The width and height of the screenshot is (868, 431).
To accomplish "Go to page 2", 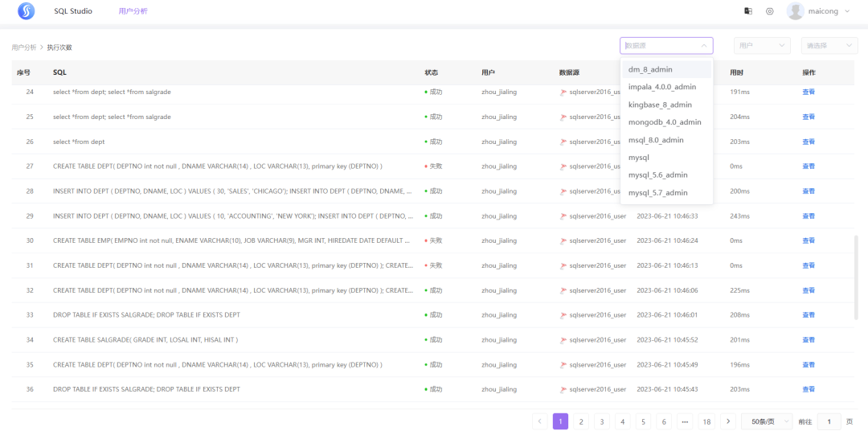I will click(x=581, y=421).
